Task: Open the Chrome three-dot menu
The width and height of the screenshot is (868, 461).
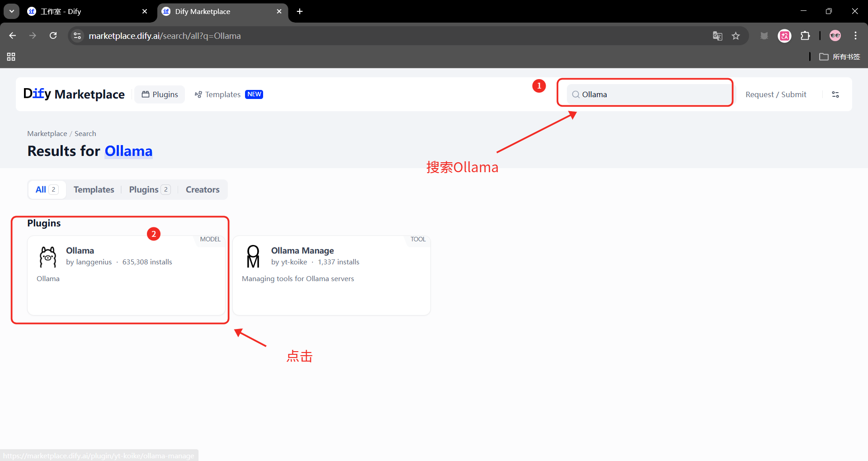Action: coord(856,36)
